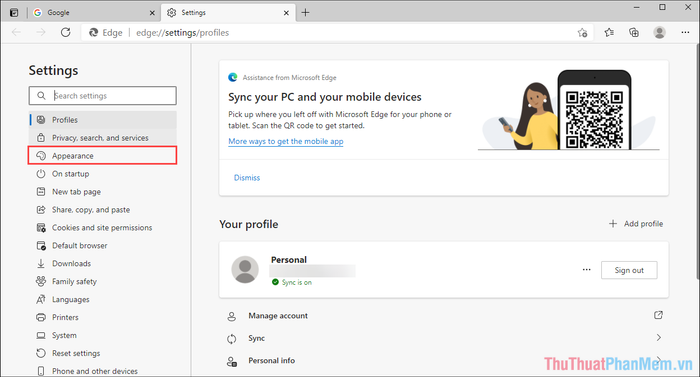The width and height of the screenshot is (700, 377).
Task: Click the Downloads arrow icon in sidebar
Action: [x=41, y=264]
